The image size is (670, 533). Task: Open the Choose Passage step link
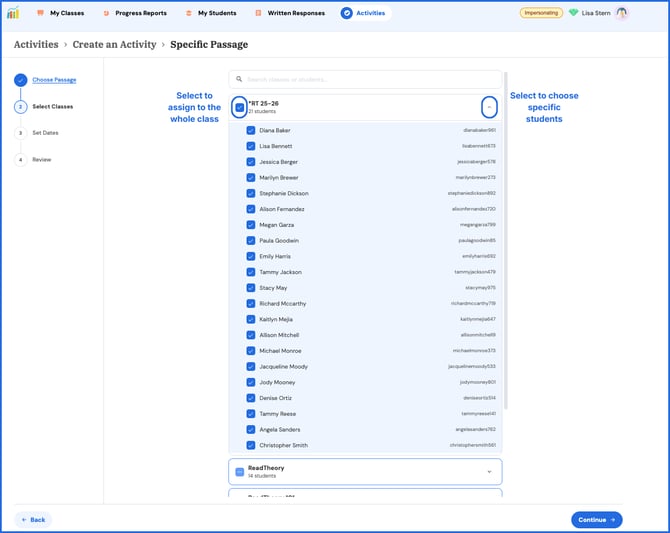coord(54,80)
